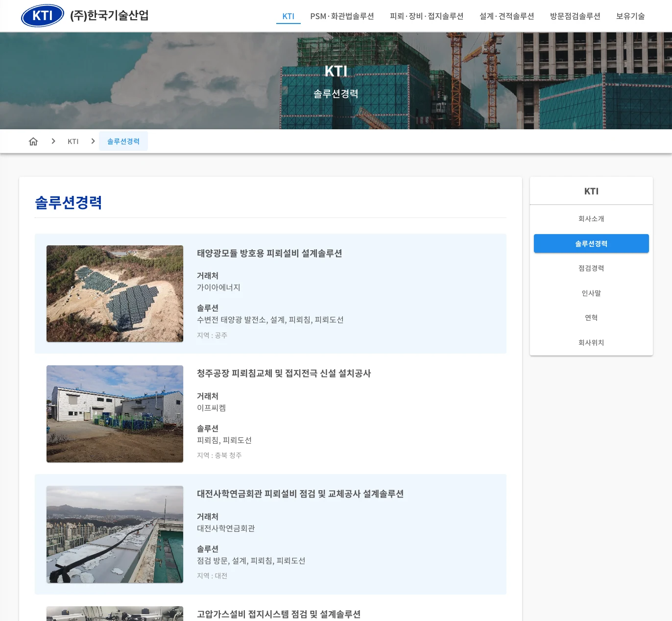Image resolution: width=672 pixels, height=621 pixels.
Task: Click title 태양광모듈 방호용 피뢰설비 설계솔루션
Action: coord(269,253)
